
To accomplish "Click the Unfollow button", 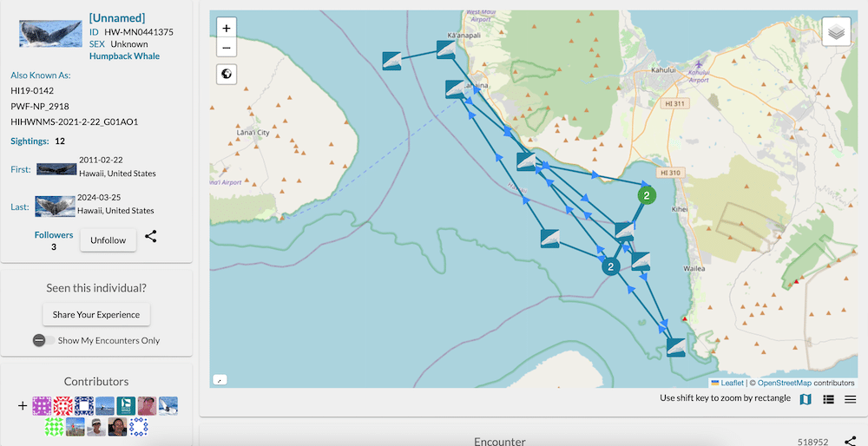I will pos(108,240).
